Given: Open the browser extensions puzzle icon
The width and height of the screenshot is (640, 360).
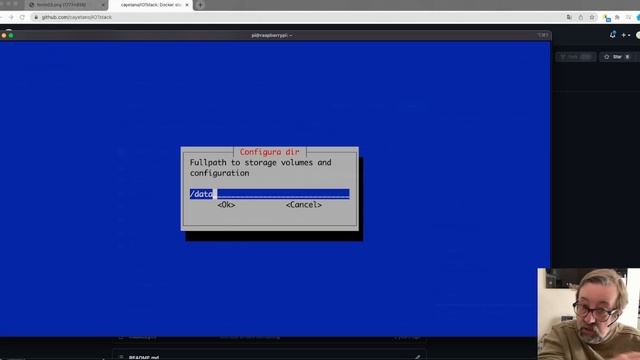Looking at the screenshot, I should coord(617,17).
